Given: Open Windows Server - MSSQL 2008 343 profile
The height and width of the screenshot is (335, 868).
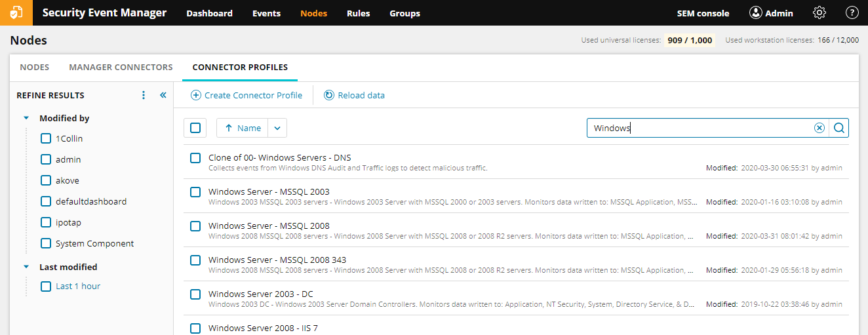Looking at the screenshot, I should click(277, 260).
